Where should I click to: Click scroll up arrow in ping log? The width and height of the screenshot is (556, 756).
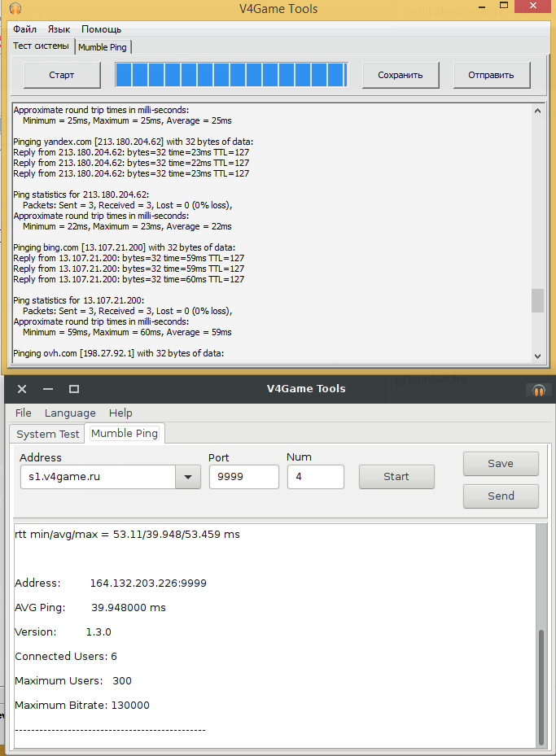537,111
